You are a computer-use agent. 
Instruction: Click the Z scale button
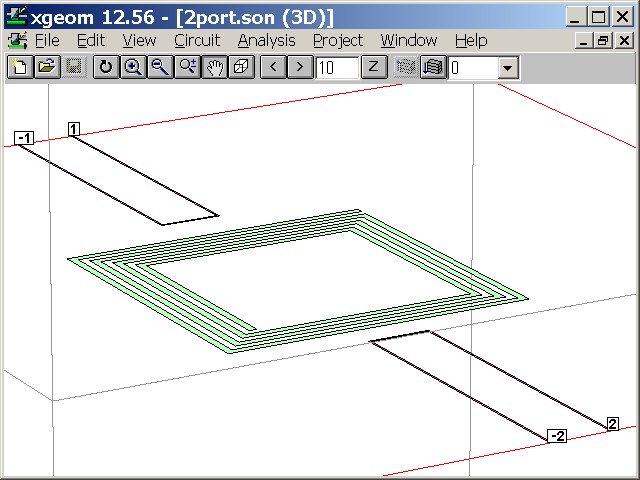tap(374, 67)
